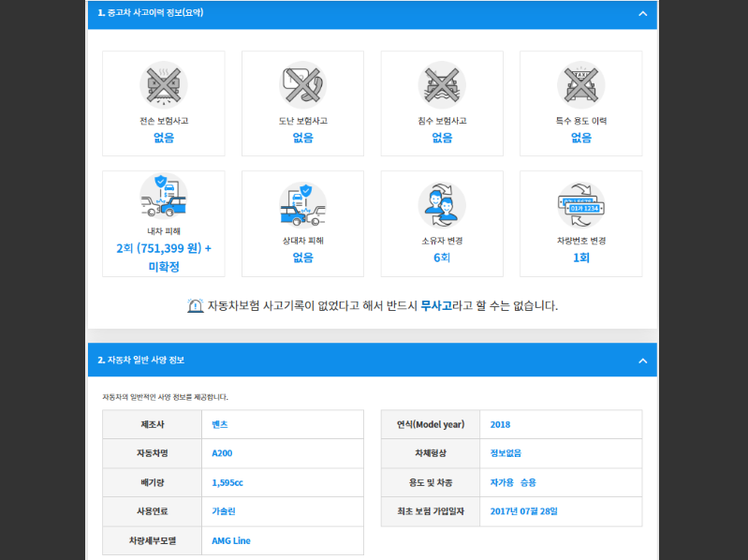Click the owner change icon
This screenshot has width=748, height=560.
(x=442, y=204)
